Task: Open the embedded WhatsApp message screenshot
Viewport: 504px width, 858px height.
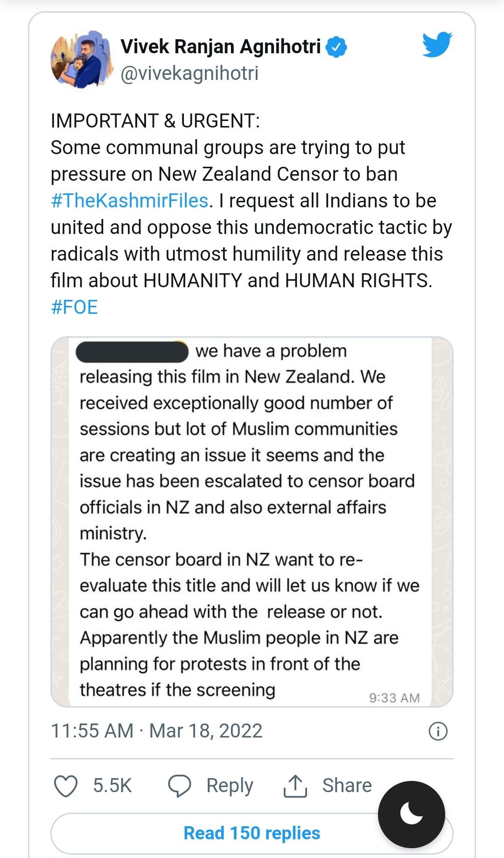Action: 252,521
